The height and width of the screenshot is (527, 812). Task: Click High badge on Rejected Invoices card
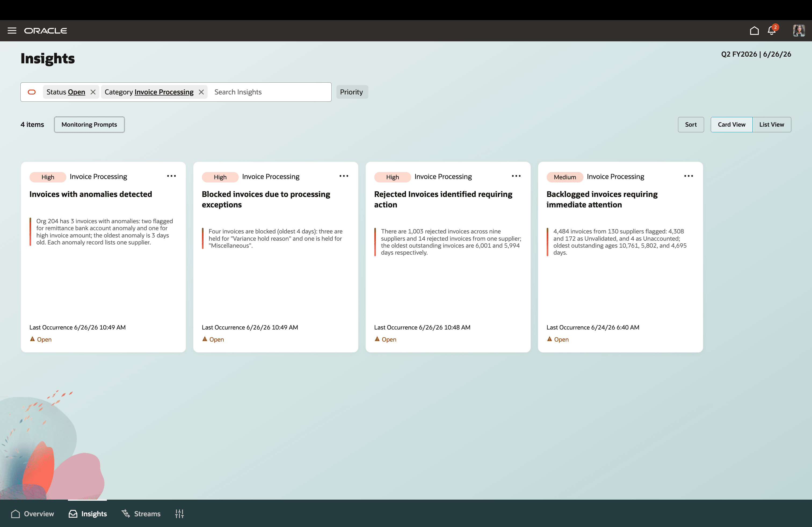pyautogui.click(x=392, y=177)
